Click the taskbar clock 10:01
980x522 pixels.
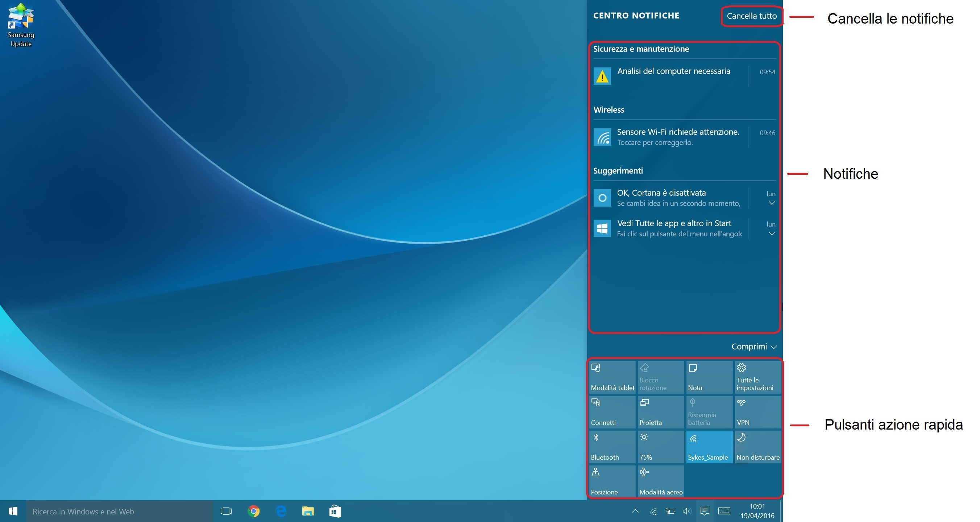757,511
